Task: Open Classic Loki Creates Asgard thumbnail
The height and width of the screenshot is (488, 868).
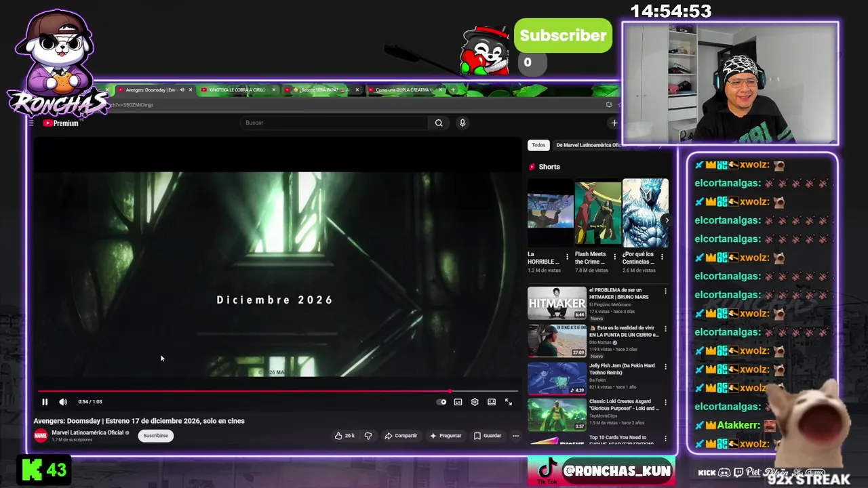Action: coord(557,415)
